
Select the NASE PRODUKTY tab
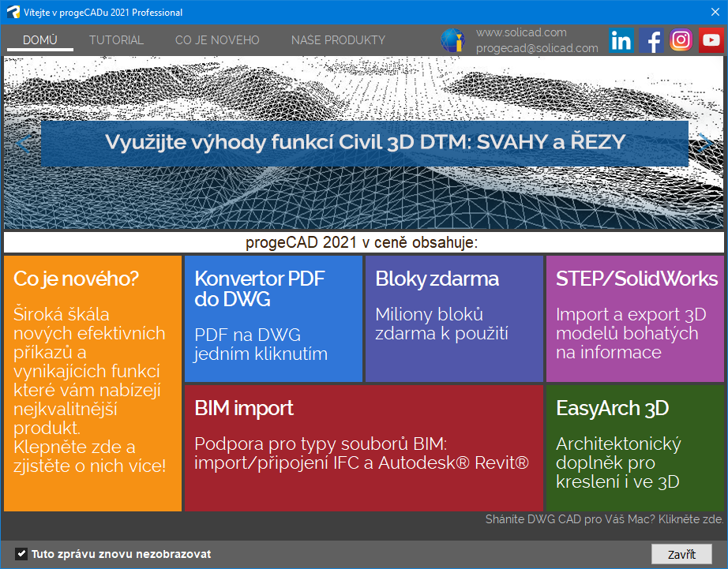[338, 39]
